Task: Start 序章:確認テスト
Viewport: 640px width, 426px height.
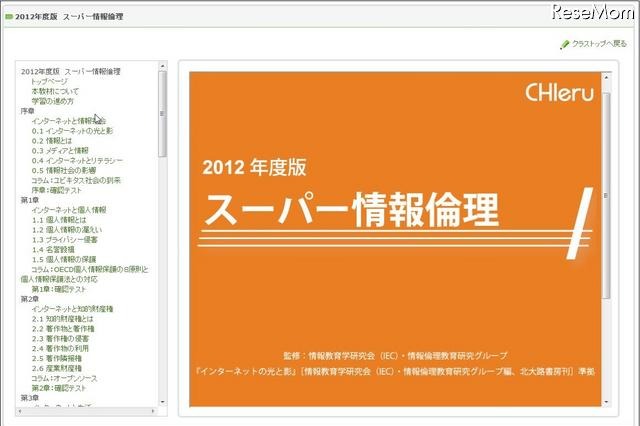Action: coord(57,190)
